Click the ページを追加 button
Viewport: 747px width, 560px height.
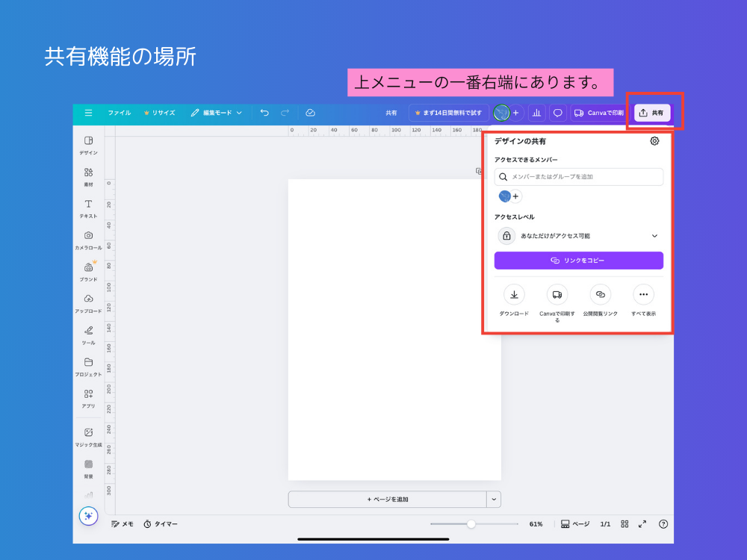[387, 500]
